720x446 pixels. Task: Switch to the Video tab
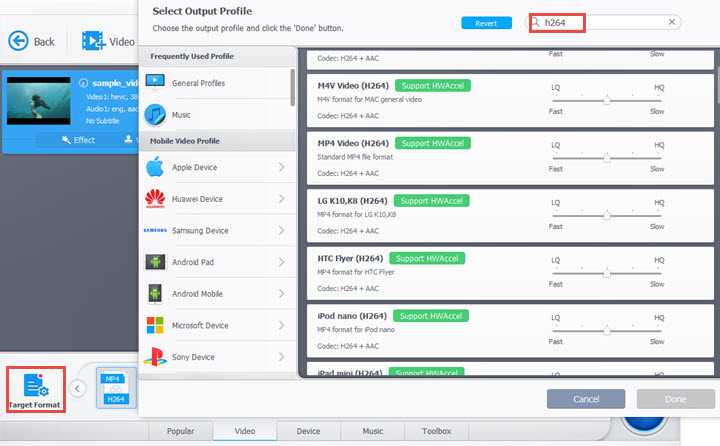coord(245,431)
